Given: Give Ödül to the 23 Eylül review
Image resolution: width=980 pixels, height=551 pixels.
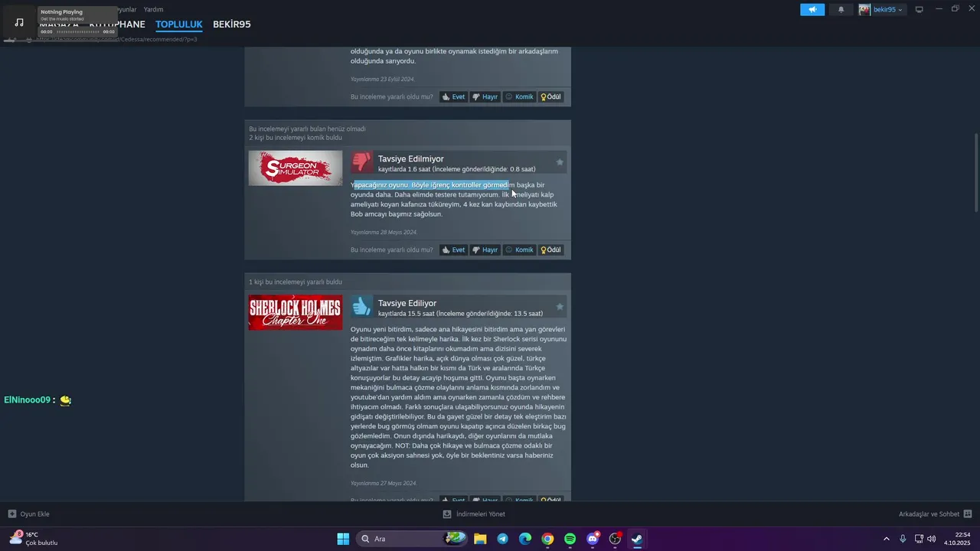Looking at the screenshot, I should point(550,97).
